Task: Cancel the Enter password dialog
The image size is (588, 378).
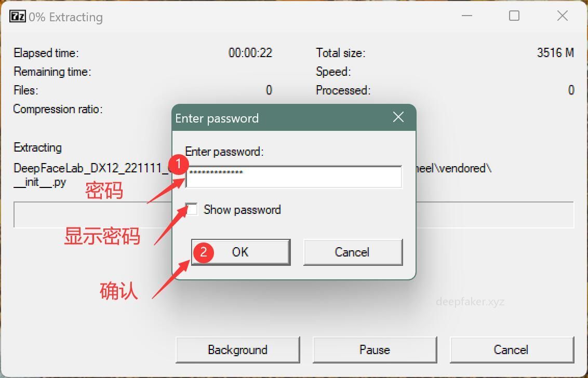Action: click(x=353, y=252)
